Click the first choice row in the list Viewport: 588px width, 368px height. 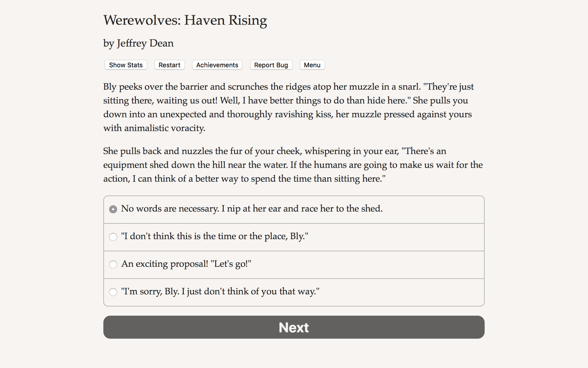294,209
